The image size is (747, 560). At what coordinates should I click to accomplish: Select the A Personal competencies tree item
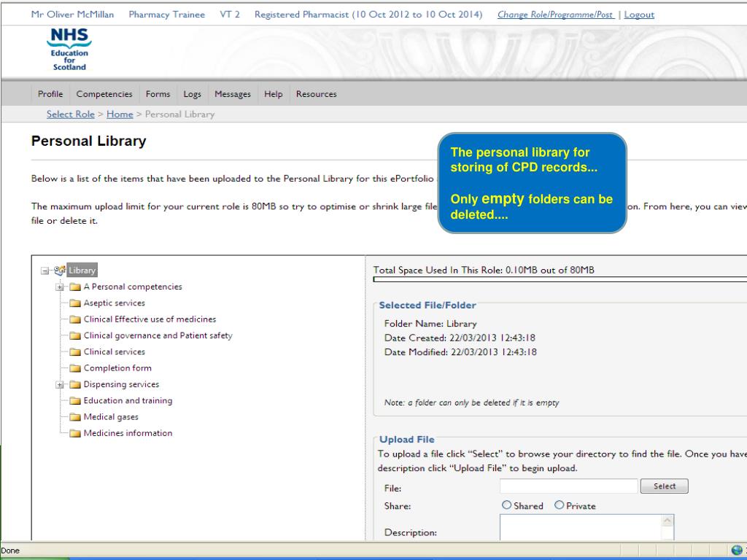click(133, 287)
